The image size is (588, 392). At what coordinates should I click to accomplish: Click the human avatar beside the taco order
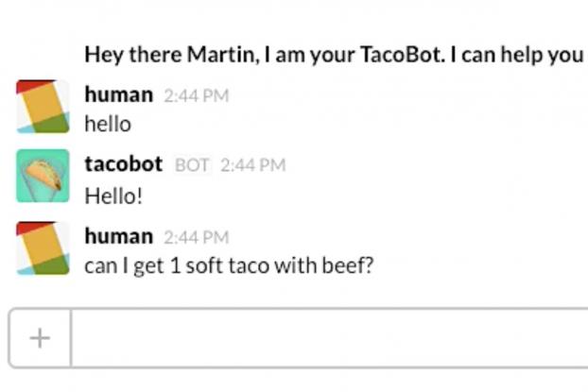(43, 248)
